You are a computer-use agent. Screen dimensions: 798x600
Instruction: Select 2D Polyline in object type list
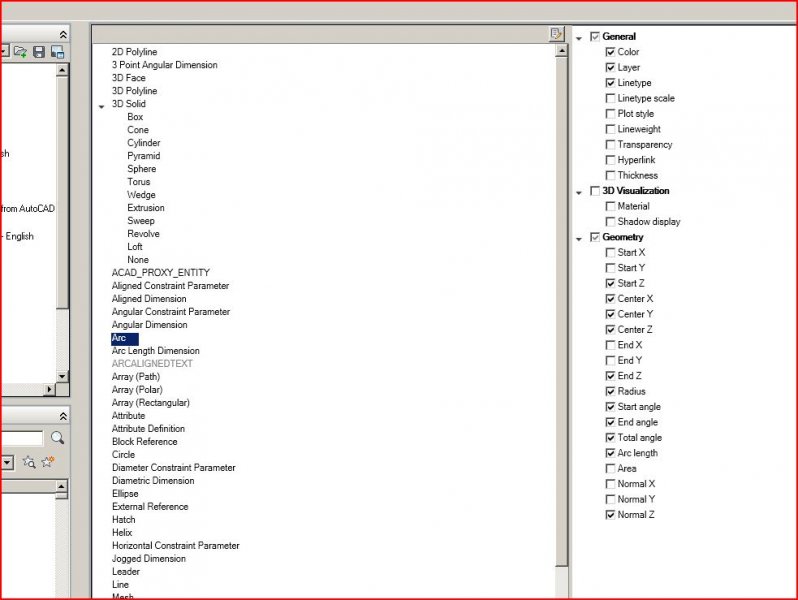[x=134, y=52]
